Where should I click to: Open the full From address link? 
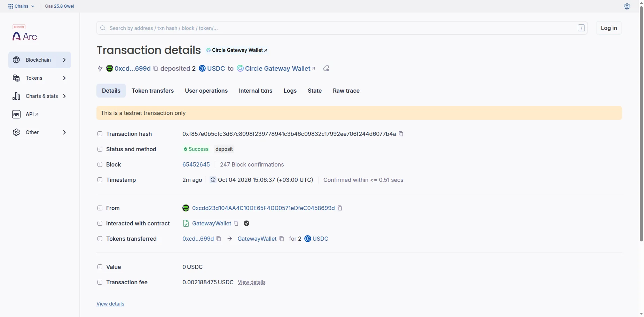[x=263, y=208]
